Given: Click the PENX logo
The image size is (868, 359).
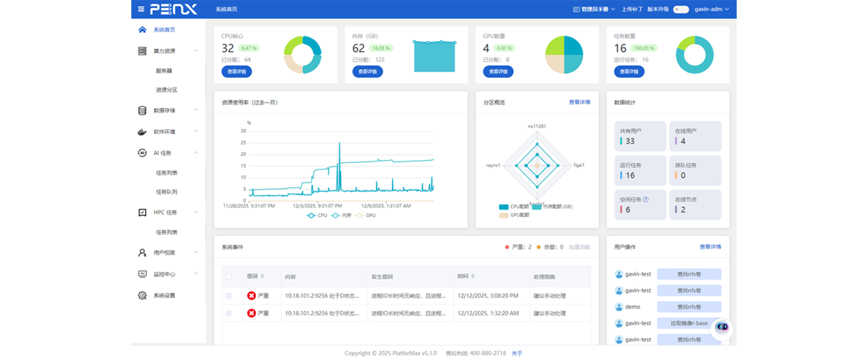Looking at the screenshot, I should coord(174,9).
